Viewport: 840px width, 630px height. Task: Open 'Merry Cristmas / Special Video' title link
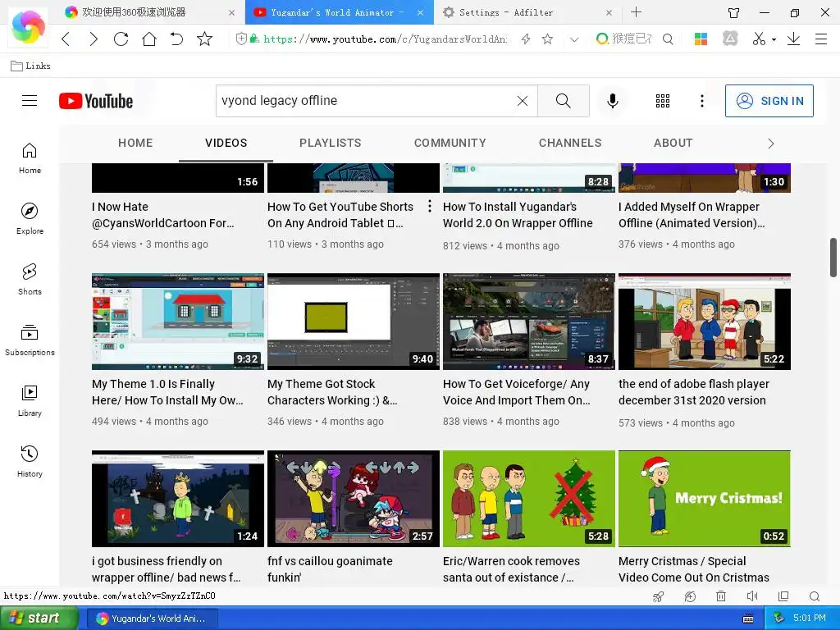click(x=694, y=569)
